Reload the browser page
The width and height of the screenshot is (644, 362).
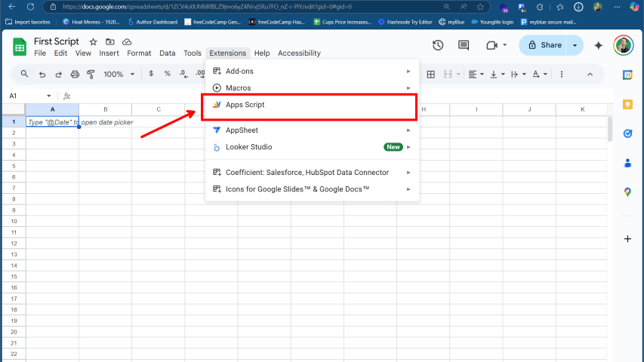30,7
